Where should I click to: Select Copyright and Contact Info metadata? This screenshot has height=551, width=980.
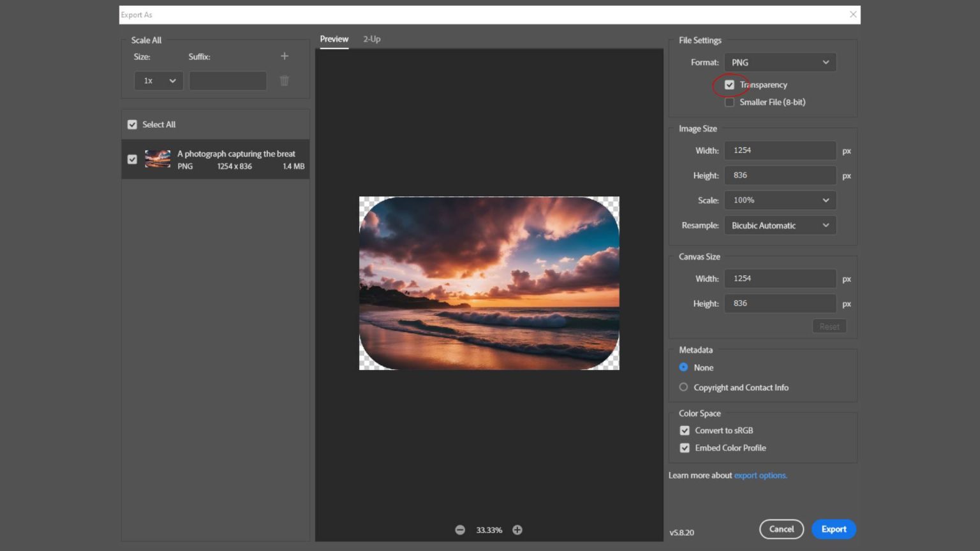coord(683,387)
